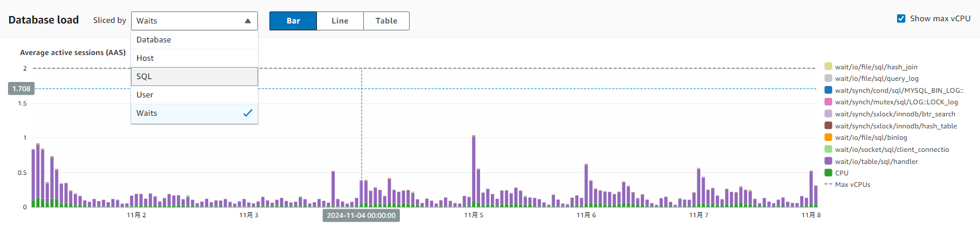The height and width of the screenshot is (235, 980).
Task: Click wait/io/file/sql/query_log legend label
Action: click(x=876, y=79)
